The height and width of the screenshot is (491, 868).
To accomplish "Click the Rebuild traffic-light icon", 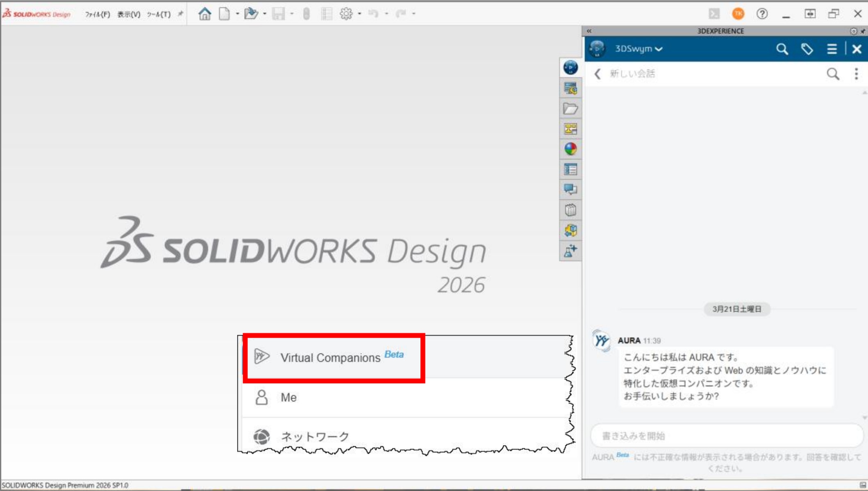I will 306,14.
